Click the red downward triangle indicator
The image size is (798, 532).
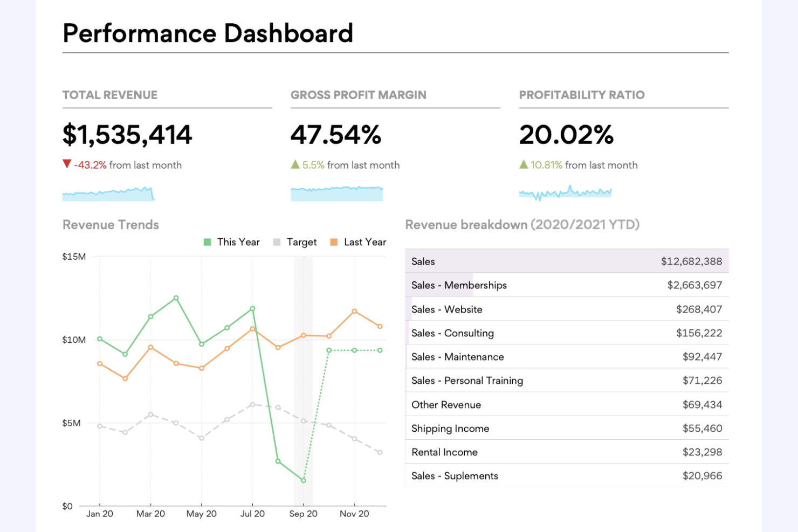tap(67, 162)
